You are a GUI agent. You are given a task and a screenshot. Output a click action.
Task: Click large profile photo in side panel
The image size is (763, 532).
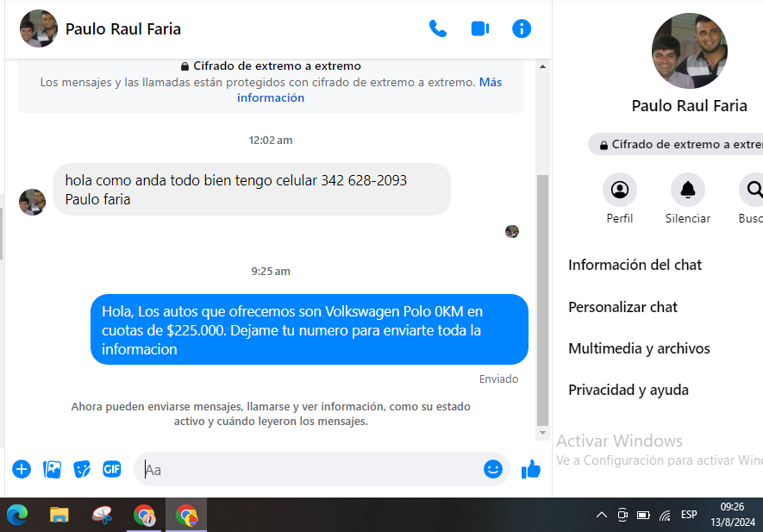[690, 51]
